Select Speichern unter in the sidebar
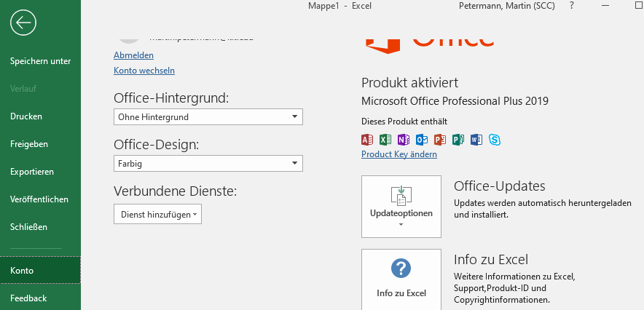 tap(40, 61)
